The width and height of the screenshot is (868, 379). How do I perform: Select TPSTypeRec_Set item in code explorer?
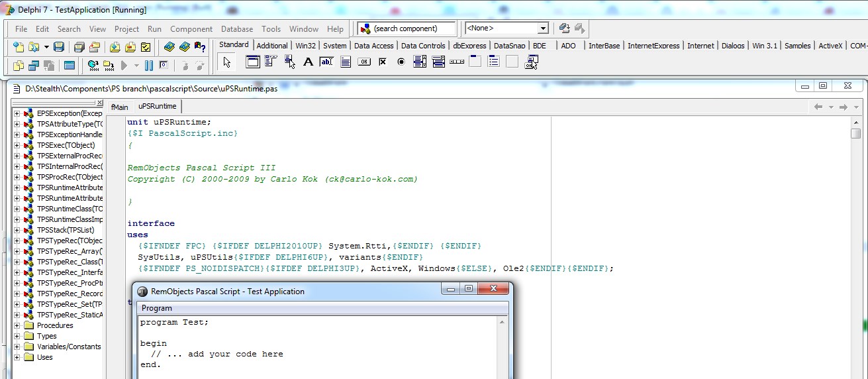70,304
